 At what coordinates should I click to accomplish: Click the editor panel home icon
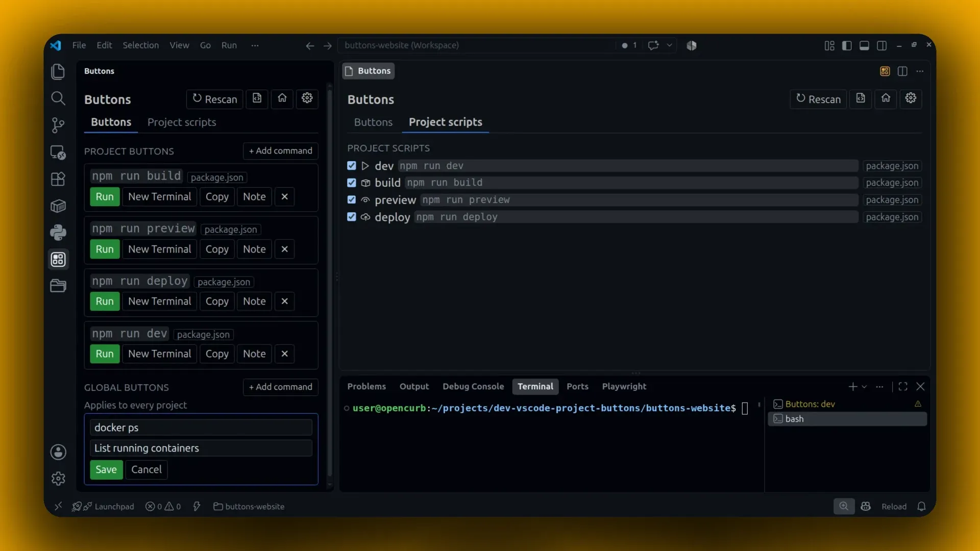[886, 98]
